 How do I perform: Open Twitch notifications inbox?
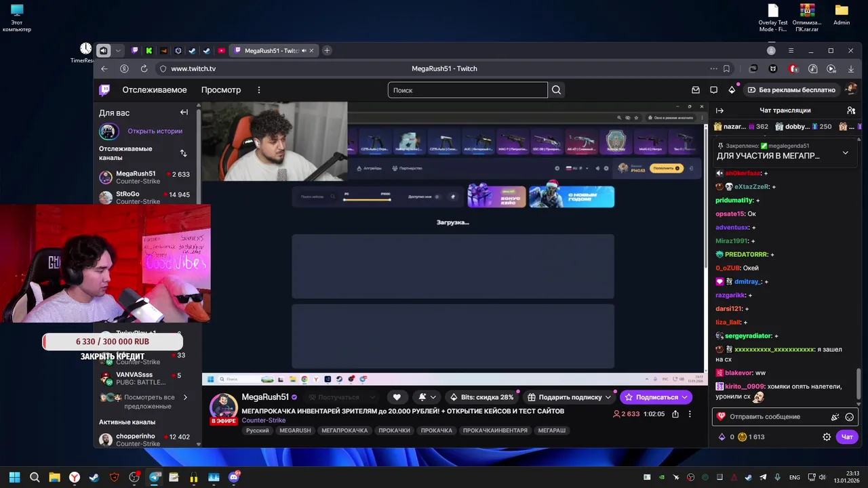(696, 89)
